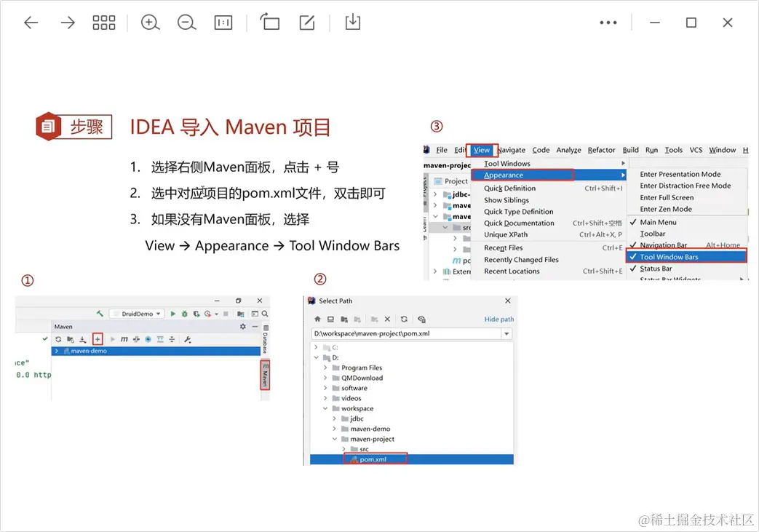Collapse the D: drive node
759x532 pixels.
tap(316, 357)
